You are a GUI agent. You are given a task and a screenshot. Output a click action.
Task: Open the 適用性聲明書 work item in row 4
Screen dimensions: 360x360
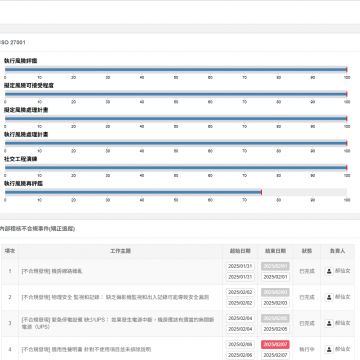click(x=86, y=349)
